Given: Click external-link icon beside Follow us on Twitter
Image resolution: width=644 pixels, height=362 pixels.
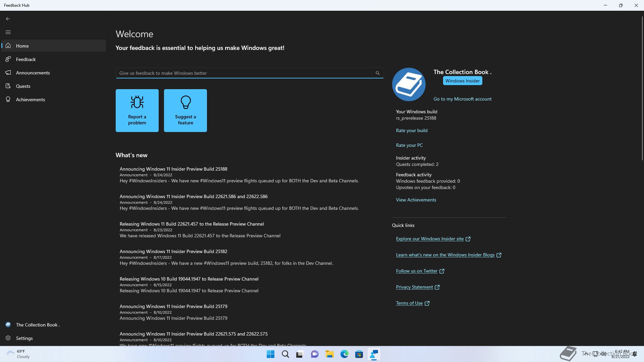Looking at the screenshot, I should (x=442, y=271).
